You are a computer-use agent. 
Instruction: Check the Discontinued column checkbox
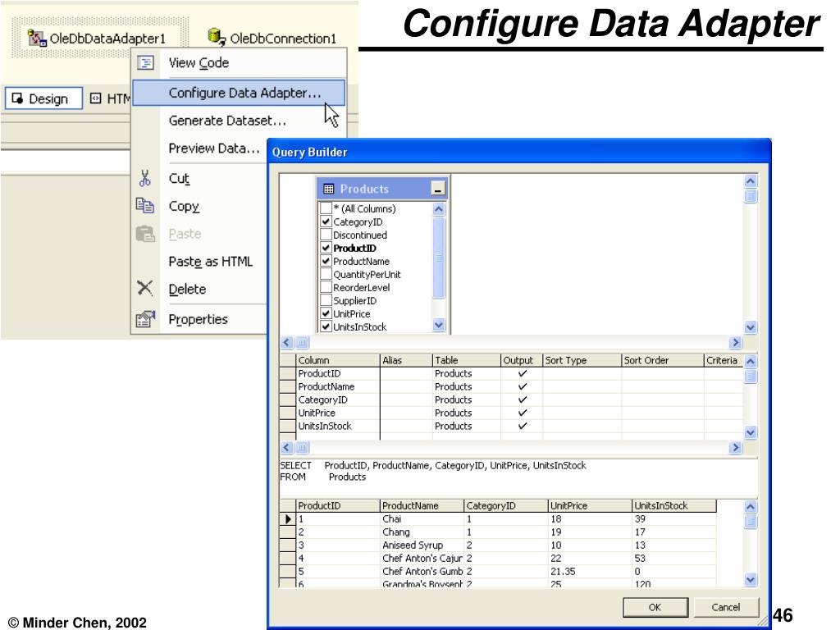tap(326, 235)
